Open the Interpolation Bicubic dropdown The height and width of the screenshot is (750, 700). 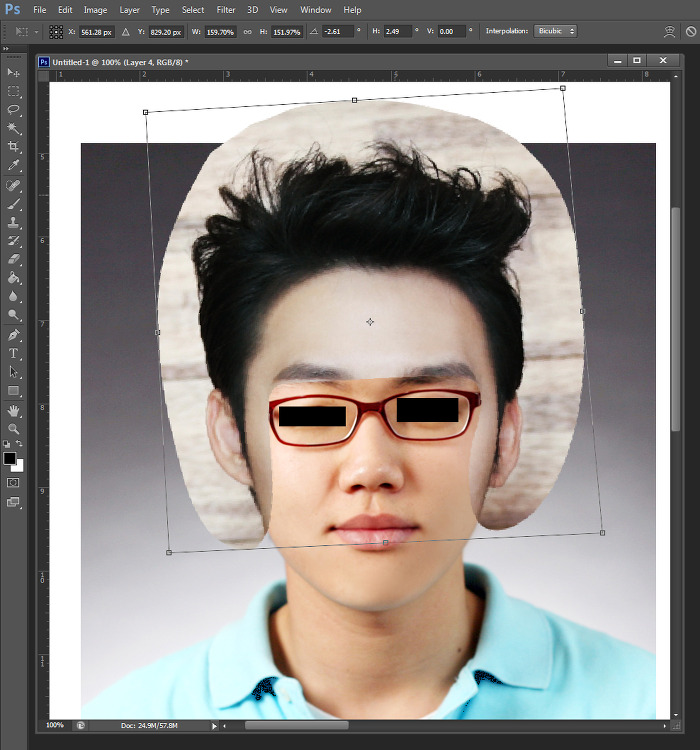(555, 32)
